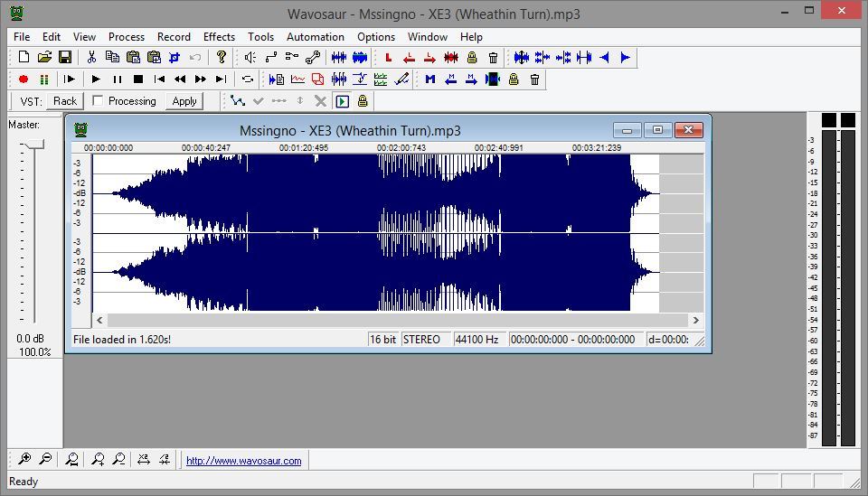The height and width of the screenshot is (496, 868).
Task: Zoom in with the bottom magnifier plus icon
Action: coord(24,459)
